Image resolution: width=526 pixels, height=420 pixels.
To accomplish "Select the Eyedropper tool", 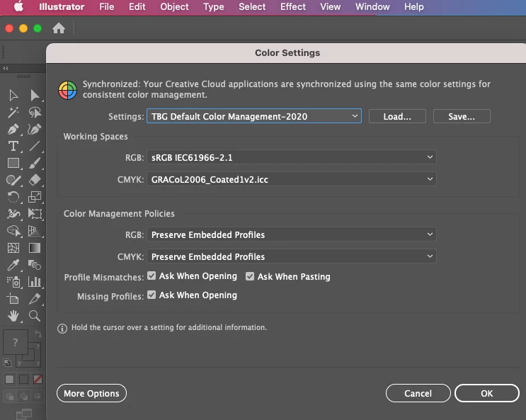I will coord(13,265).
